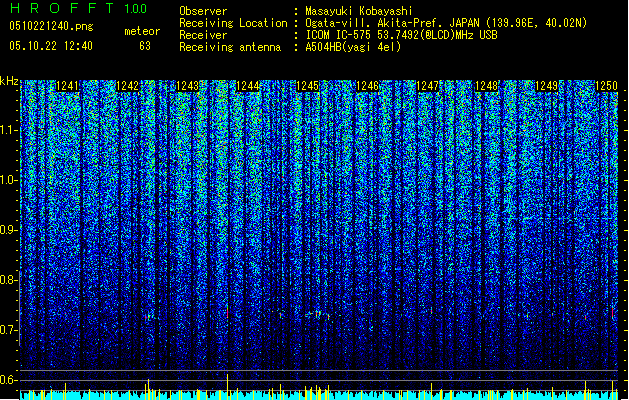This screenshot has width=629, height=400.
Task: Click the HROFFT 1.0.0 title text
Action: (79, 8)
